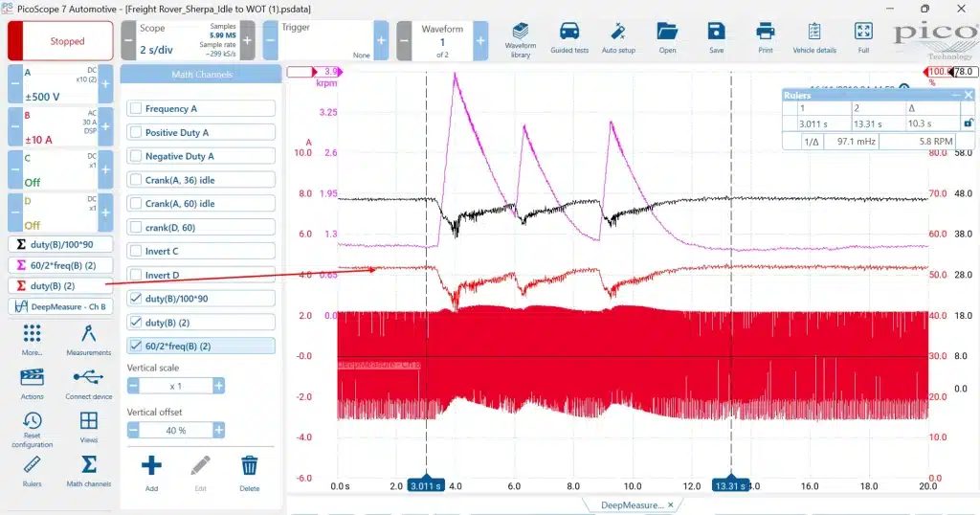Toggle the rulers lock icon

click(968, 123)
